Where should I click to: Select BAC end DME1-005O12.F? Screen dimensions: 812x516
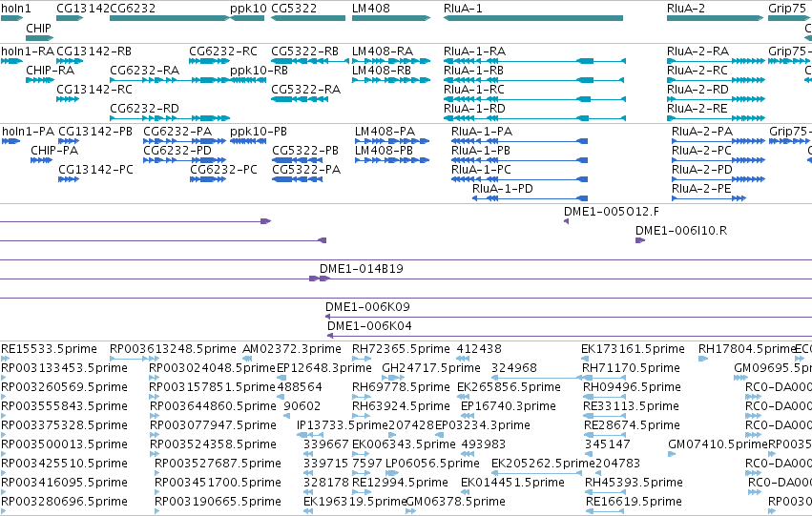[612, 212]
